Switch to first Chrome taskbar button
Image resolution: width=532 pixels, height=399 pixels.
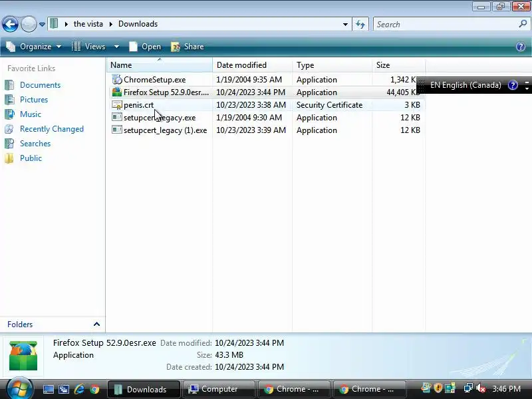click(294, 389)
